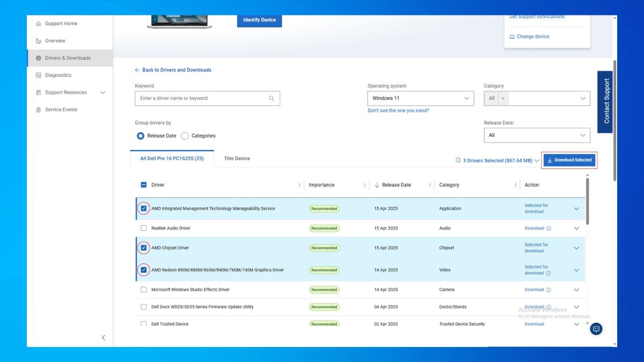This screenshot has height=362, width=644.
Task: Toggle the select-all drivers header checkbox
Action: click(143, 185)
